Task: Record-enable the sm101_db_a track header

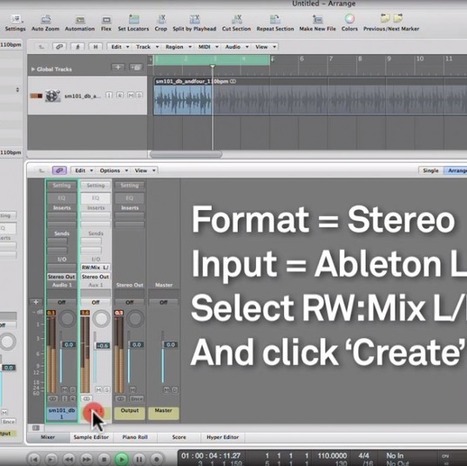Action: tap(120, 95)
